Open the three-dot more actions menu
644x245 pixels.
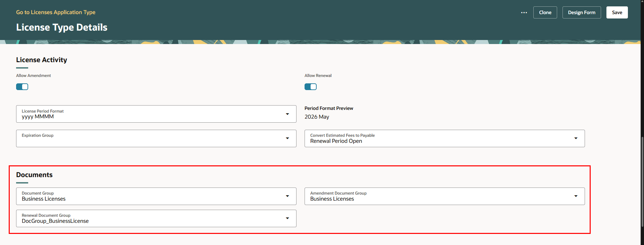point(524,12)
